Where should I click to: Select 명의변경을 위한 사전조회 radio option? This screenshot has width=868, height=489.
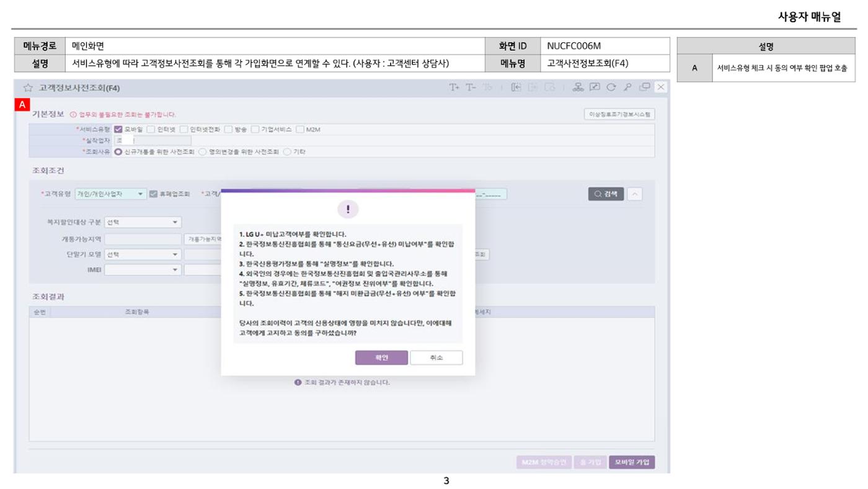click(201, 151)
